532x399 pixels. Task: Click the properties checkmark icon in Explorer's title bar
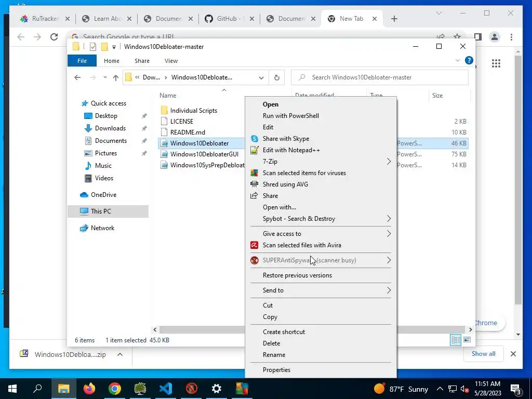coord(93,47)
